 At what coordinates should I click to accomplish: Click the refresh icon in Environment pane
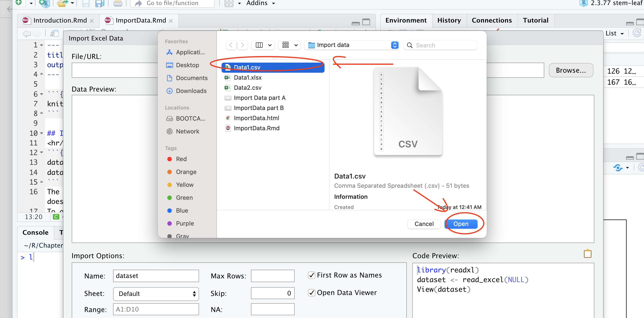coord(637,33)
